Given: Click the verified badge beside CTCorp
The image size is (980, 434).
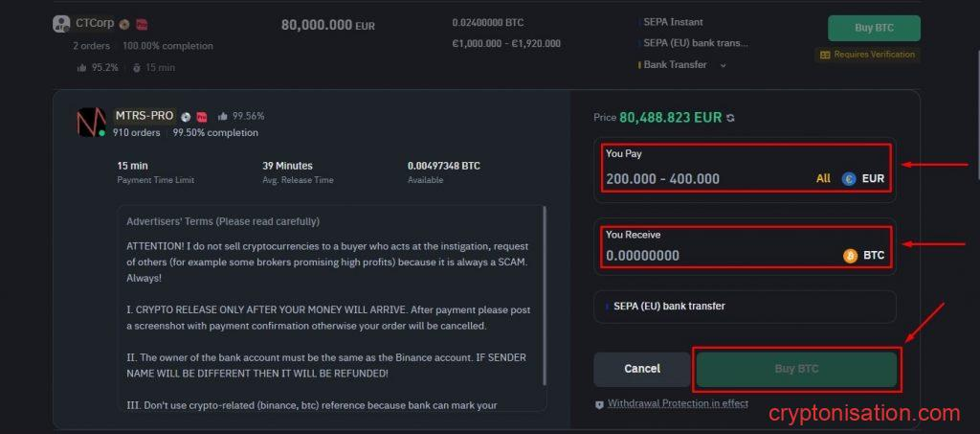Looking at the screenshot, I should (124, 24).
